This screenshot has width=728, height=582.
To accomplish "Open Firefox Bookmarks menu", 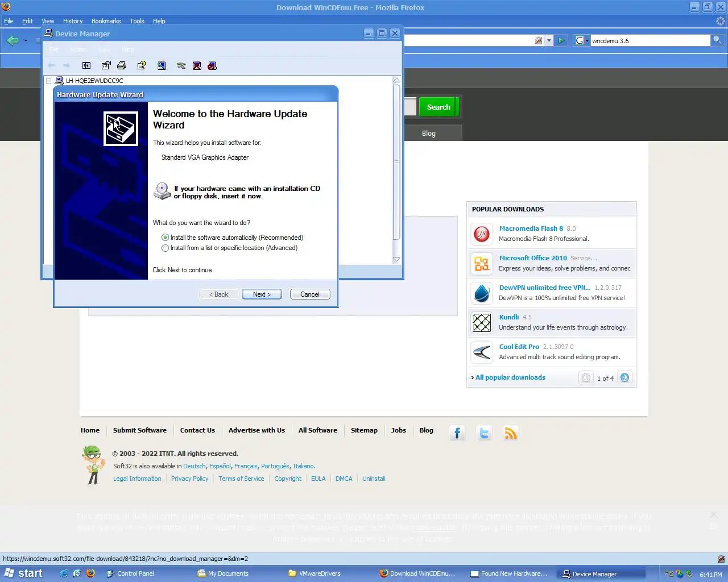I will click(106, 21).
